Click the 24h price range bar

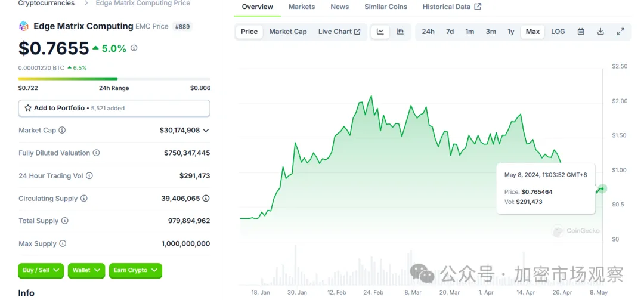click(114, 79)
